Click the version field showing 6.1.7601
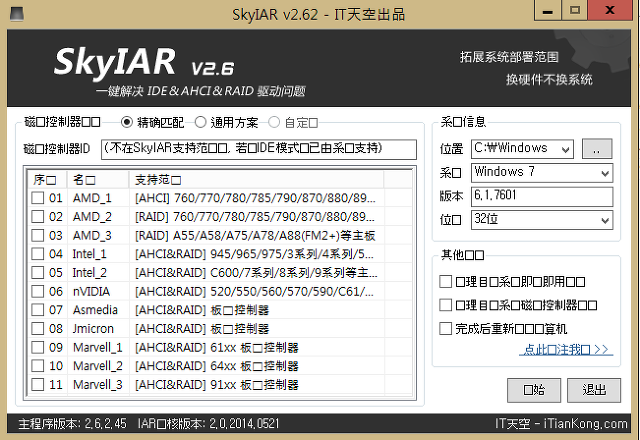Viewport: 640px width, 440px height. coord(542,196)
